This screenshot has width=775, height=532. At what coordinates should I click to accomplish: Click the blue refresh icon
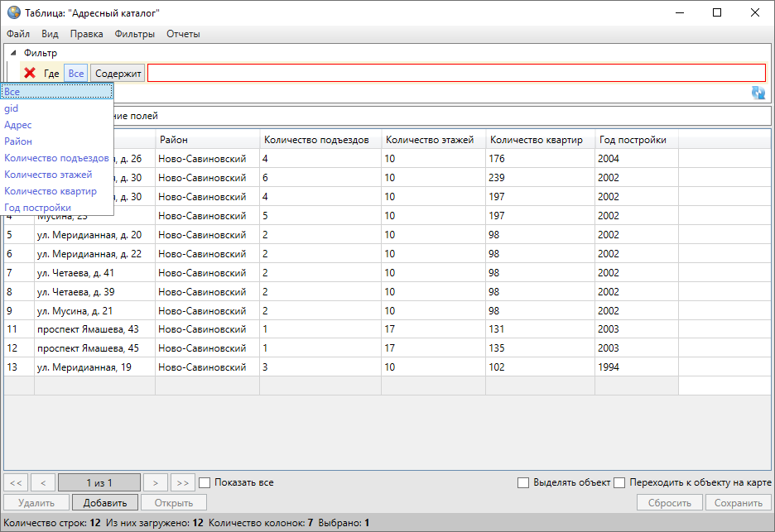[758, 93]
